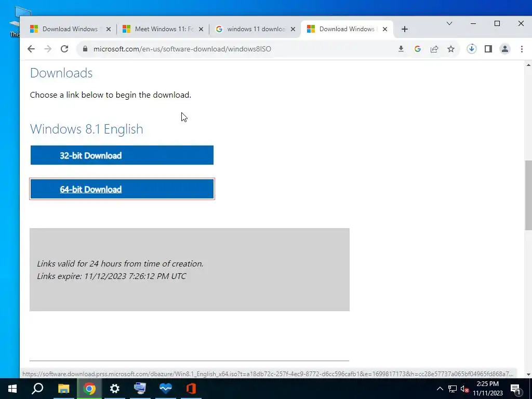Click the page vertical scrollbar thumb
The width and height of the screenshot is (532, 399).
point(528,195)
